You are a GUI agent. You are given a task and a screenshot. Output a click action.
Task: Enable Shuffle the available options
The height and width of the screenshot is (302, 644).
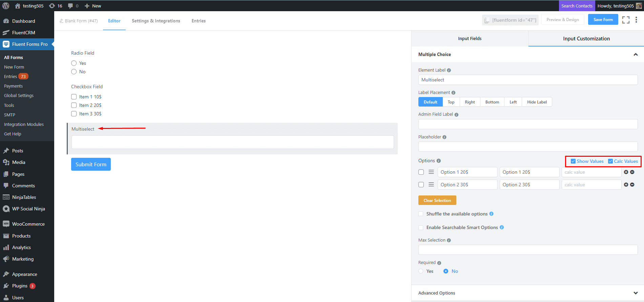tap(421, 214)
